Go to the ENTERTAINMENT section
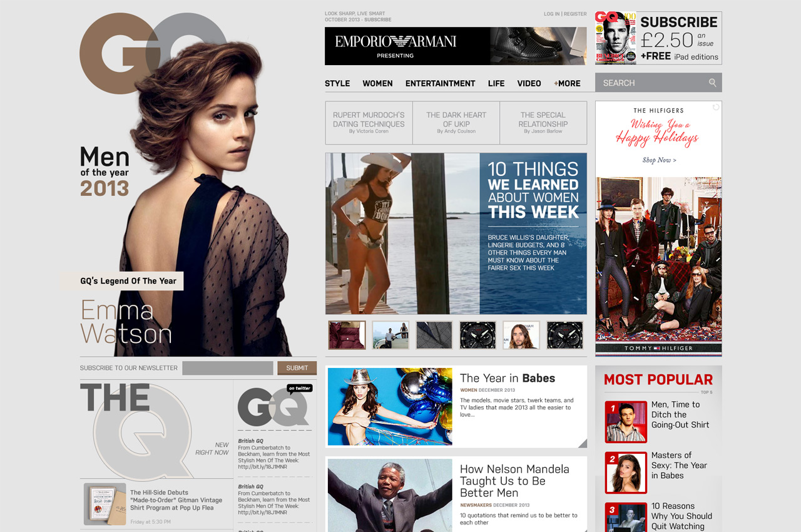801x532 pixels. click(x=440, y=83)
